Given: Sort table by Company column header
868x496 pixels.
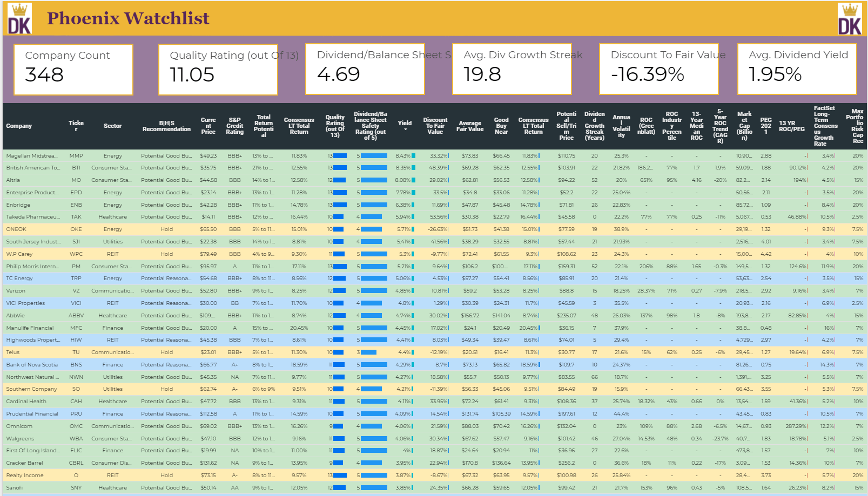Looking at the screenshot, I should (x=19, y=126).
